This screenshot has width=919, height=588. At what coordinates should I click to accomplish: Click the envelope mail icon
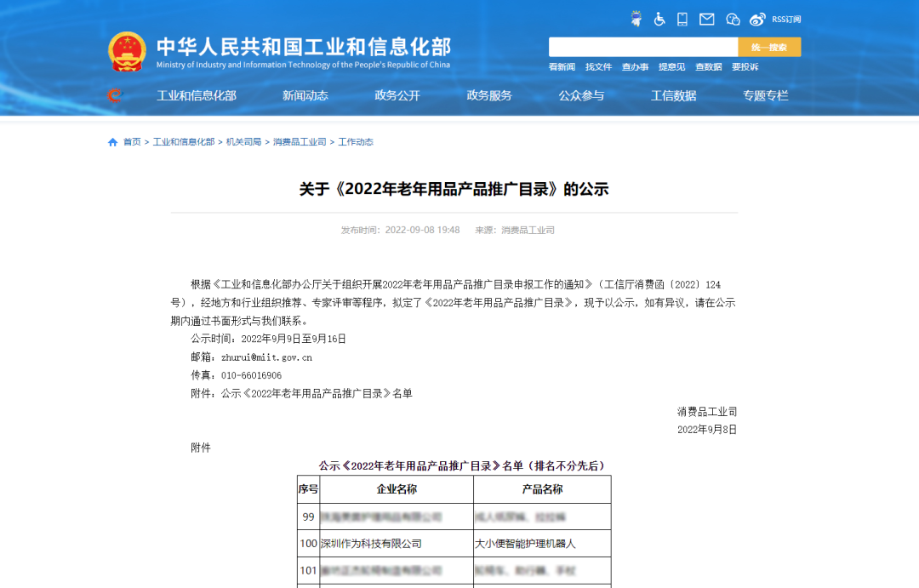coord(706,19)
